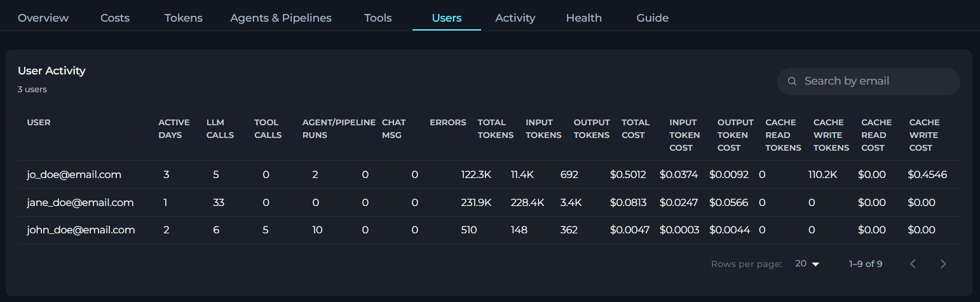Go to Agents & Pipelines tab
This screenshot has width=980, height=302.
click(281, 18)
